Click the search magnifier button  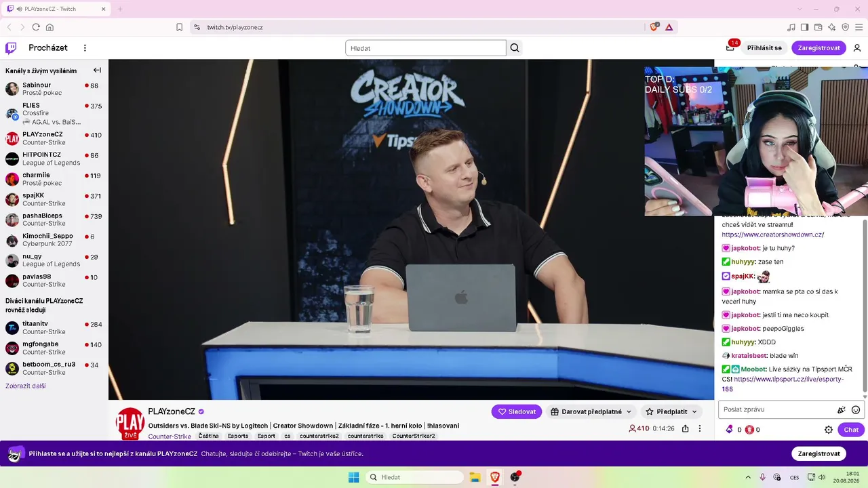515,48
